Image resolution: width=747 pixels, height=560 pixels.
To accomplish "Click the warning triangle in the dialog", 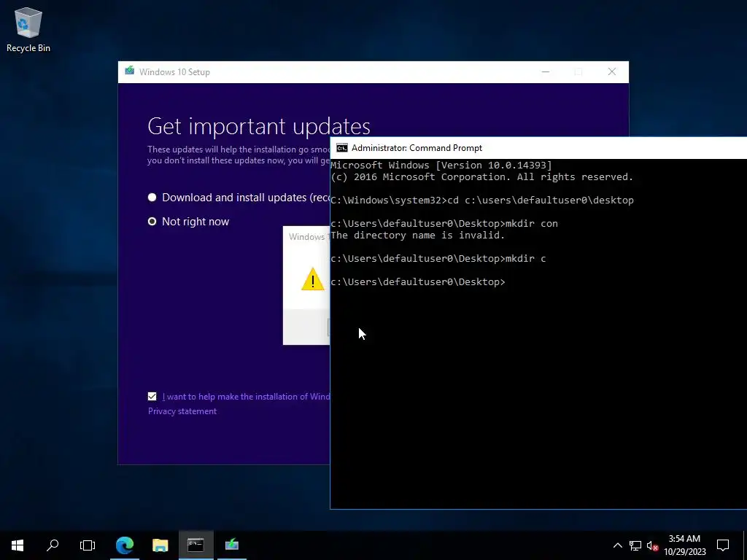I will click(x=312, y=279).
